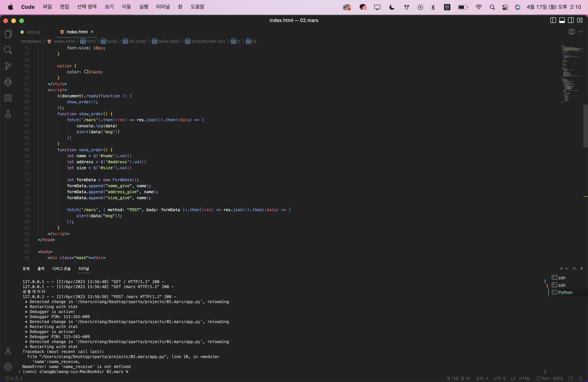
Task: Open the launch profile dropdown next to plus
Action: pos(567,269)
